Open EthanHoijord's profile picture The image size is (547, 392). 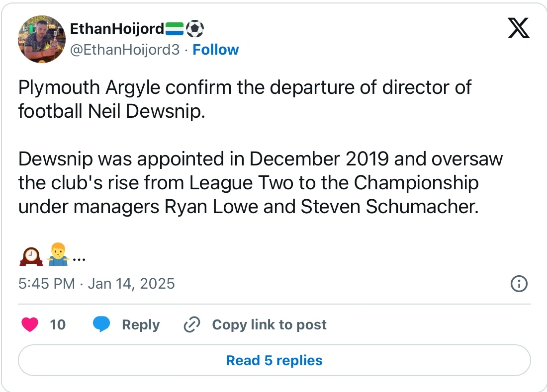point(42,39)
